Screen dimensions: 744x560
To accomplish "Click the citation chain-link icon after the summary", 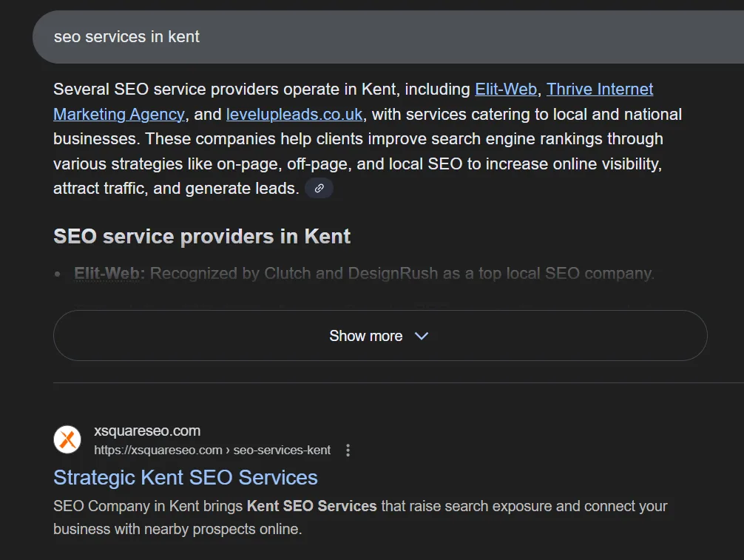I will point(319,188).
